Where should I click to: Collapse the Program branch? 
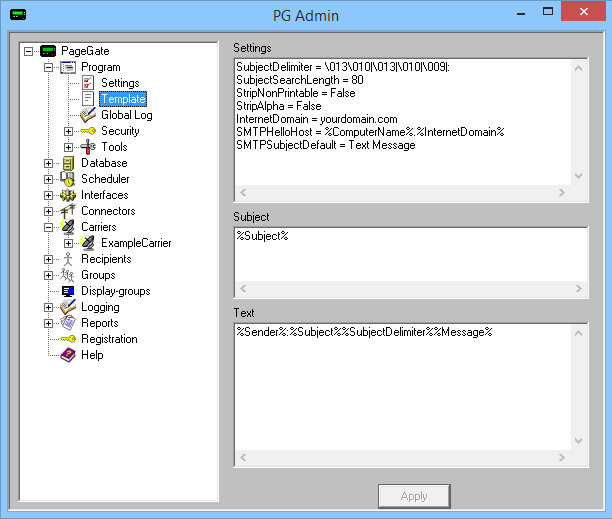pos(48,67)
